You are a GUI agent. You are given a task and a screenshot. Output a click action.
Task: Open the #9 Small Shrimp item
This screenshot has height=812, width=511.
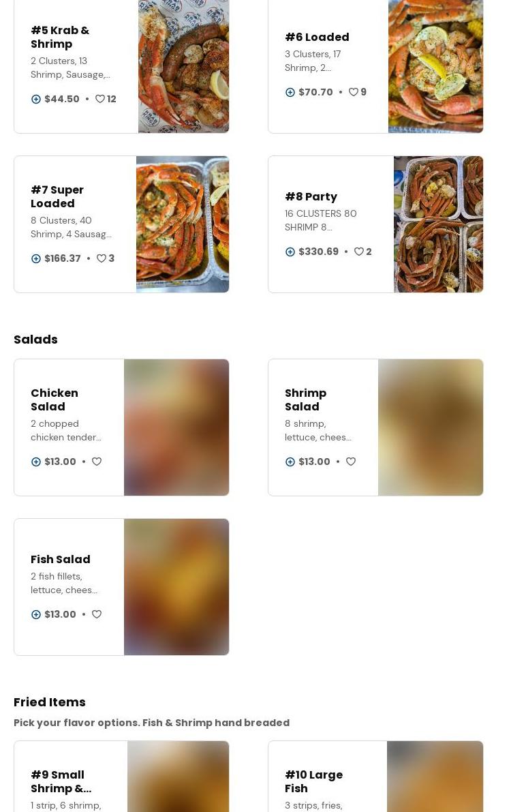[121, 777]
